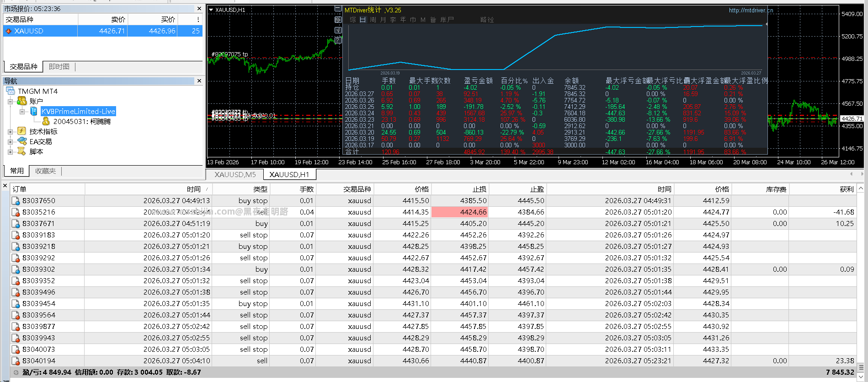Click the EA交易 expert advisor icon
The width and height of the screenshot is (868, 382).
pyautogui.click(x=21, y=141)
